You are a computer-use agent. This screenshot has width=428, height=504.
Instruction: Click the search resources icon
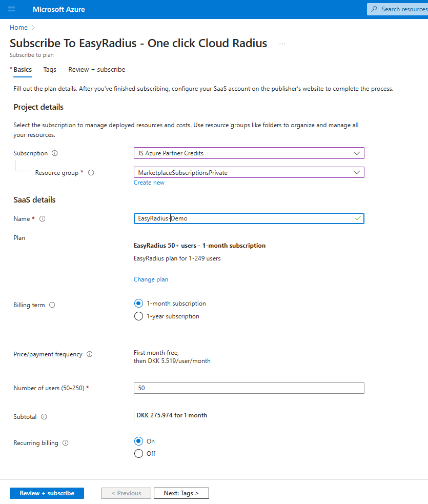click(375, 9)
